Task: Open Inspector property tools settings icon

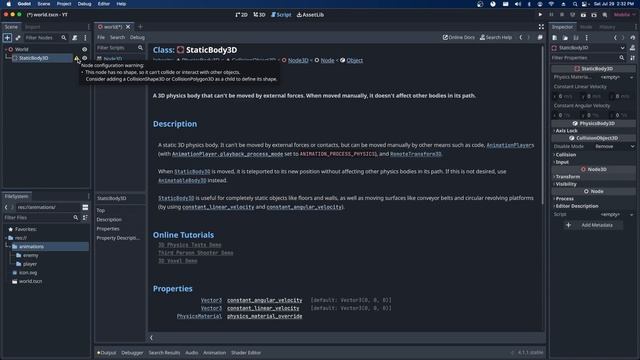Action: pyautogui.click(x=632, y=58)
